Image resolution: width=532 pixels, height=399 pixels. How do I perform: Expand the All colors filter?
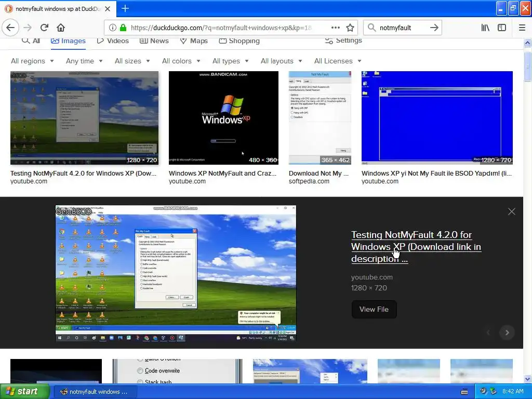pyautogui.click(x=181, y=61)
